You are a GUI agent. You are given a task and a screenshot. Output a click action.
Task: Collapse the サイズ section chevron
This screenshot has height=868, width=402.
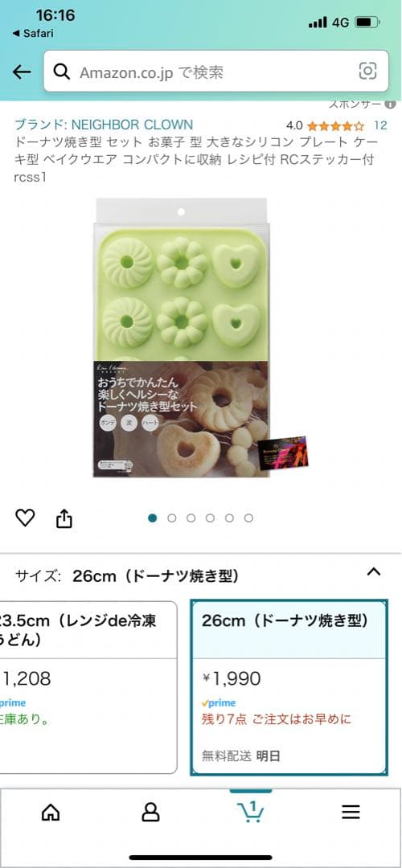374,572
